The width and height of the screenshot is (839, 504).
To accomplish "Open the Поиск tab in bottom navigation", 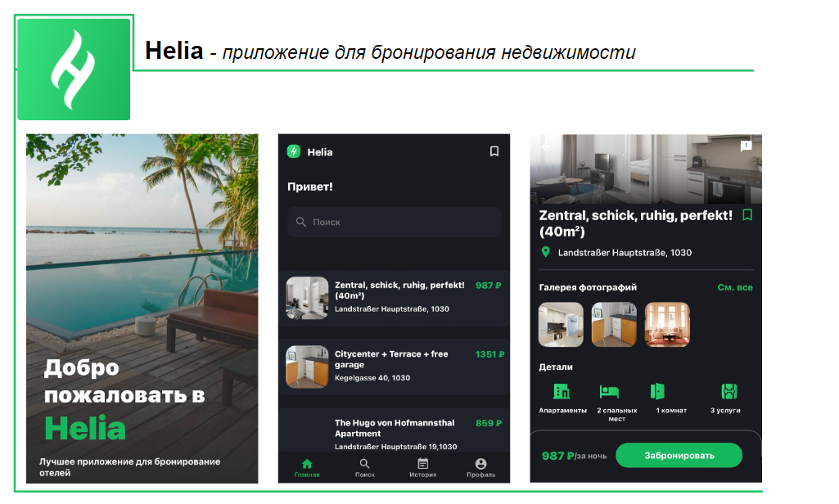I will 364,468.
